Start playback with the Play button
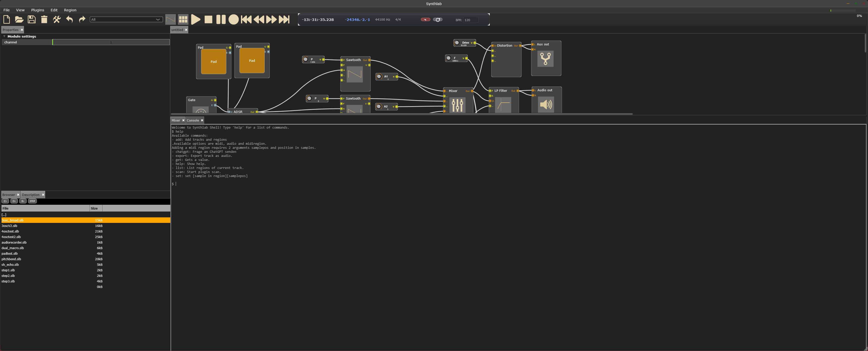The height and width of the screenshot is (351, 868). 196,19
